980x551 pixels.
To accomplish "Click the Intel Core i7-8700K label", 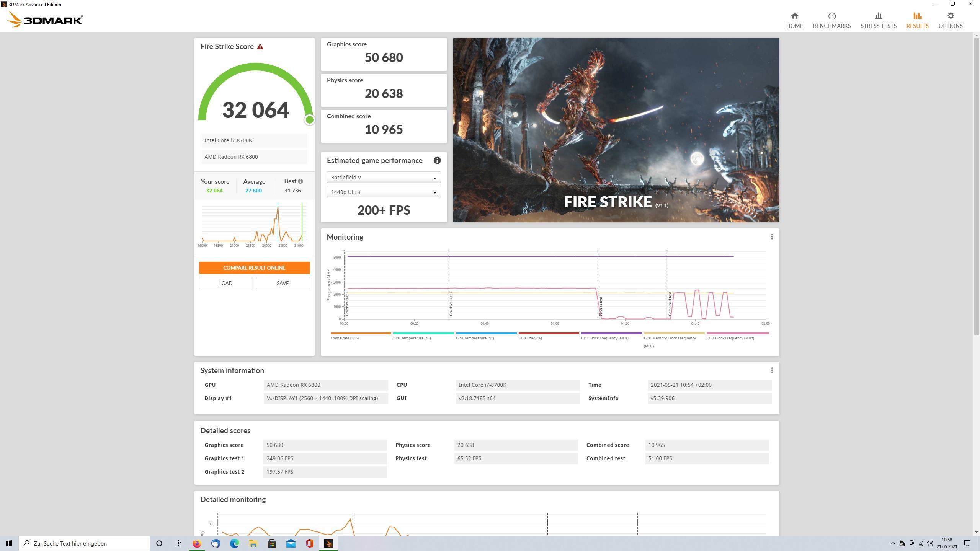I will 254,140.
